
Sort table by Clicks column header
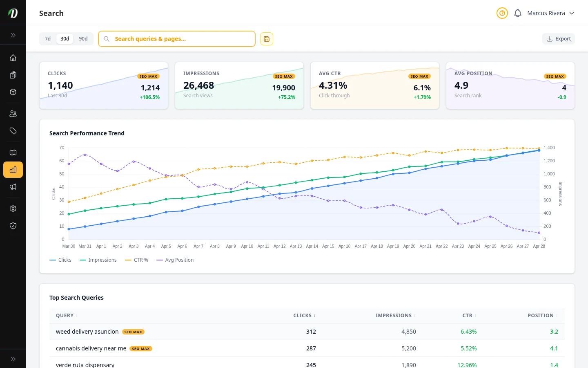point(304,316)
